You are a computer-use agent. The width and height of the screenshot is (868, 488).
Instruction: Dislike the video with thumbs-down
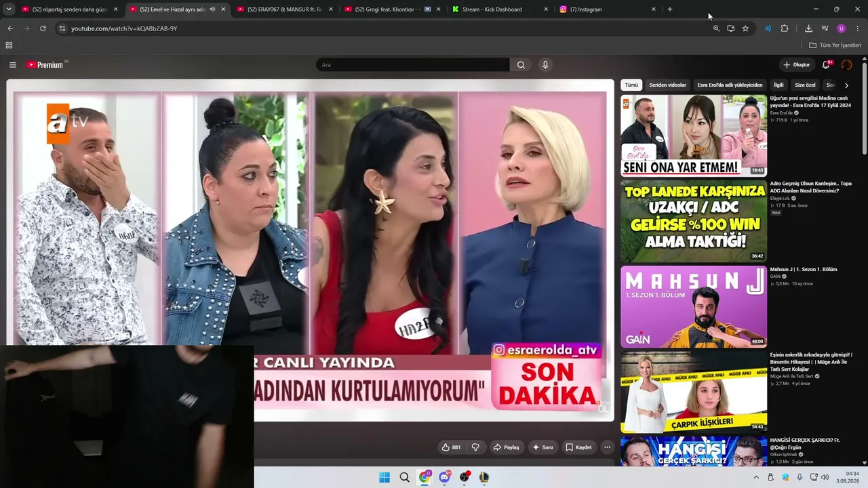point(475,447)
